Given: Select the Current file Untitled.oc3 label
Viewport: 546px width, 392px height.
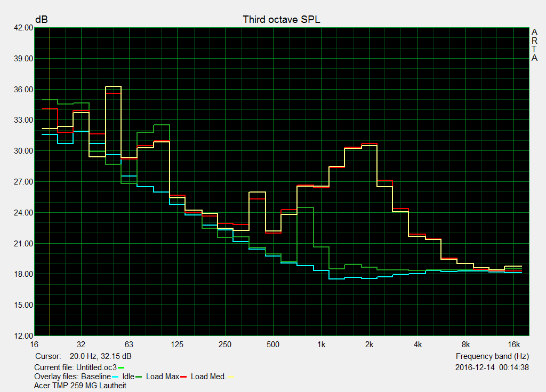Looking at the screenshot, I should pyautogui.click(x=75, y=367).
